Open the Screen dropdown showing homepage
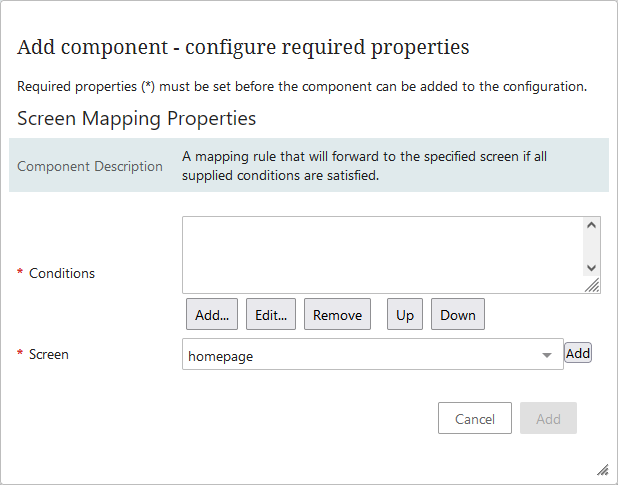 (372, 355)
